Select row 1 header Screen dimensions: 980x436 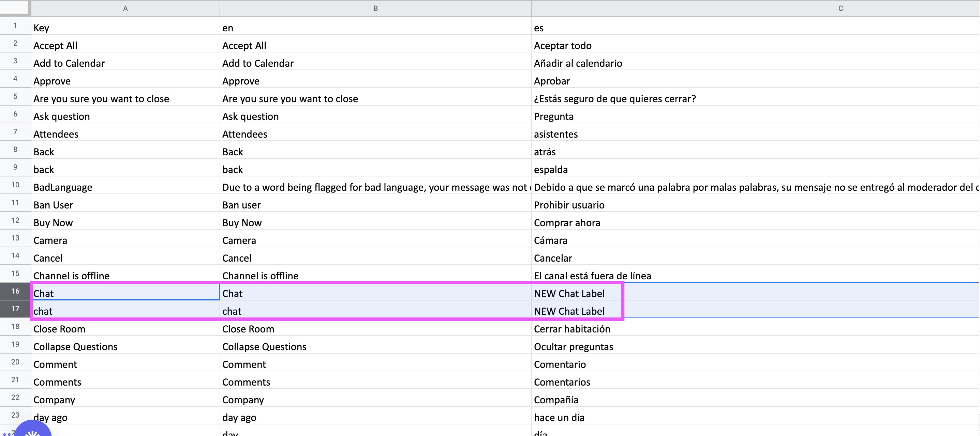(15, 26)
